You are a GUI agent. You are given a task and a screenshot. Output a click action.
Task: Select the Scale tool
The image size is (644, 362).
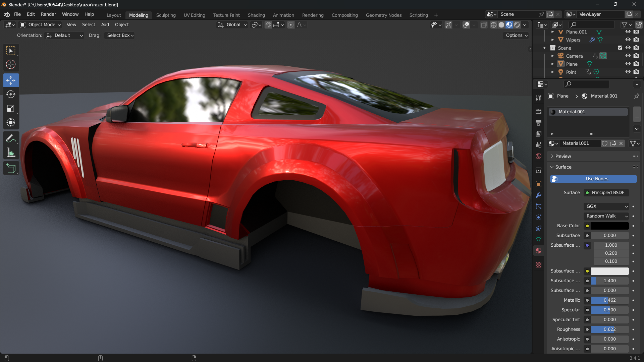[x=11, y=108]
